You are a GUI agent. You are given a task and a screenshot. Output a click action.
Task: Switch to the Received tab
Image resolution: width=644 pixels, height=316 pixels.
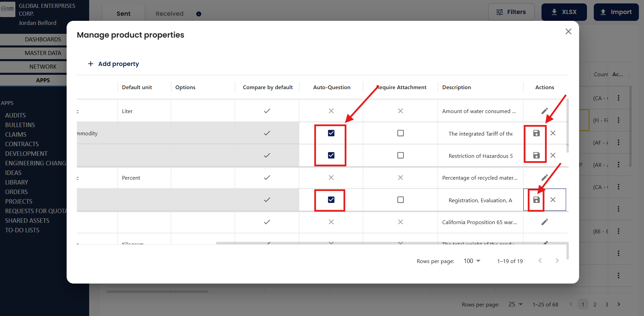coord(169,14)
